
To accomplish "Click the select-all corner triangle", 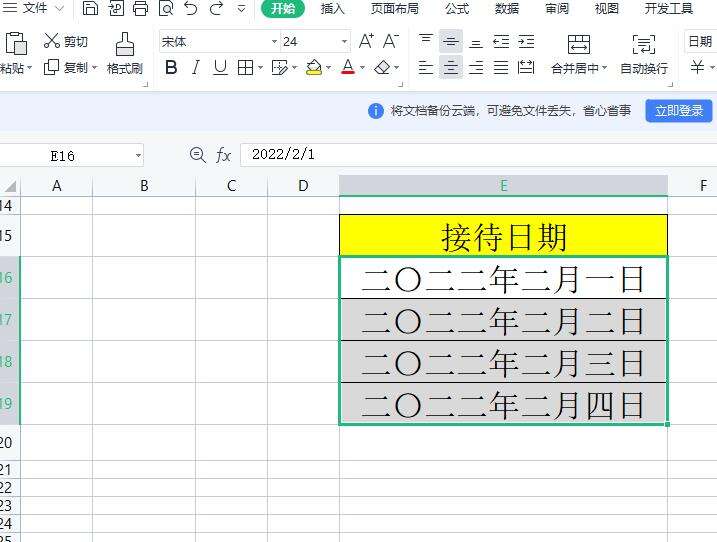I will [x=11, y=186].
